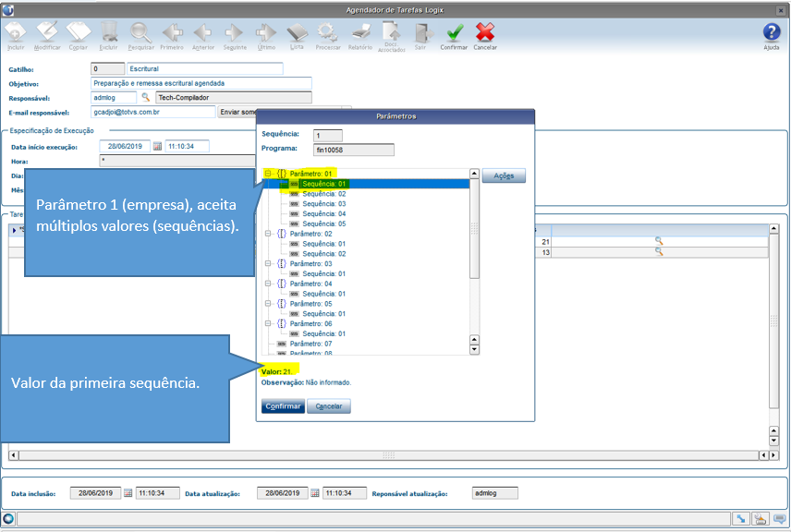Click the execution start time field 11:10:34

[188, 146]
